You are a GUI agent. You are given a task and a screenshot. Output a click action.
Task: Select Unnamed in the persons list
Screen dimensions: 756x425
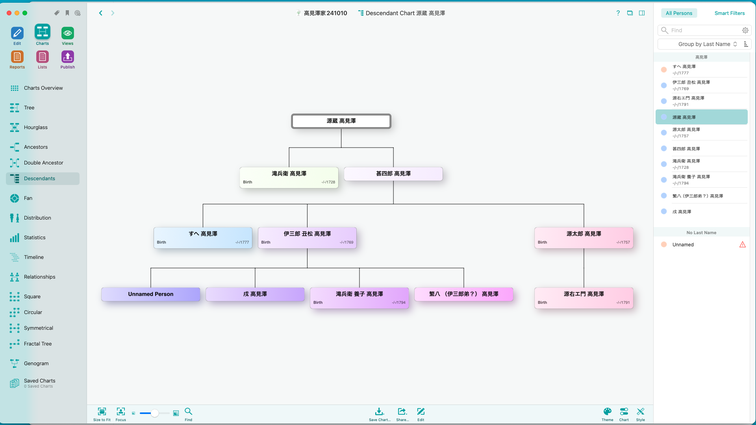point(702,245)
